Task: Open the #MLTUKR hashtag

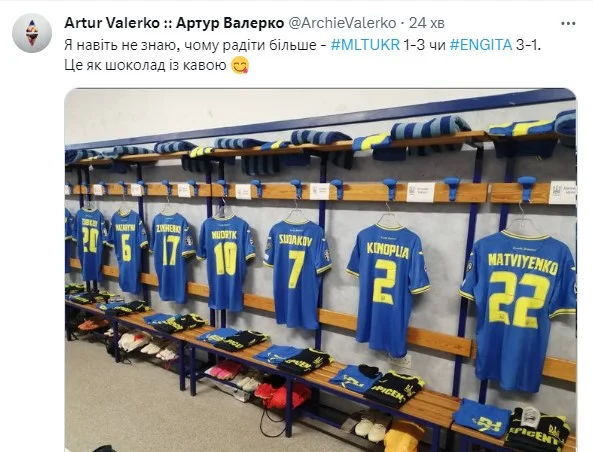Action: point(365,45)
